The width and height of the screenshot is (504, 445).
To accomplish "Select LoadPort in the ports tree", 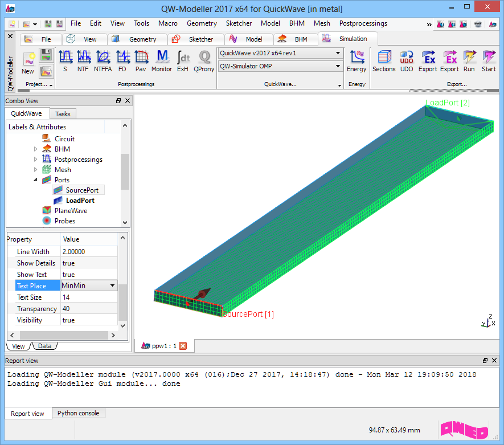I will pos(80,201).
